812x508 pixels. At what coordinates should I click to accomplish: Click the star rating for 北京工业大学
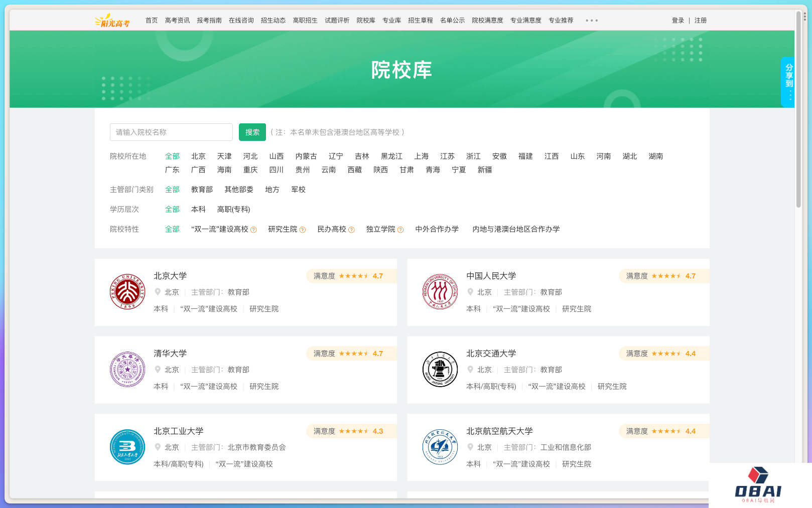[354, 431]
